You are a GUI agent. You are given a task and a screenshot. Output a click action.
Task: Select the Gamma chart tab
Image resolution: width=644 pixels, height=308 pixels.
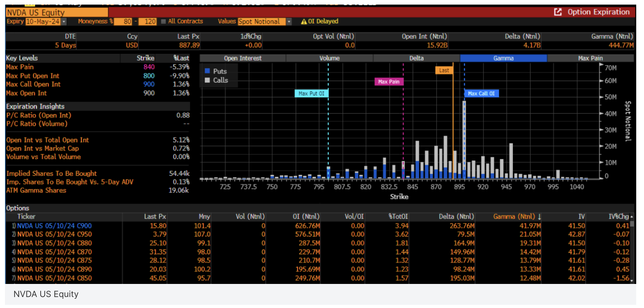(504, 58)
